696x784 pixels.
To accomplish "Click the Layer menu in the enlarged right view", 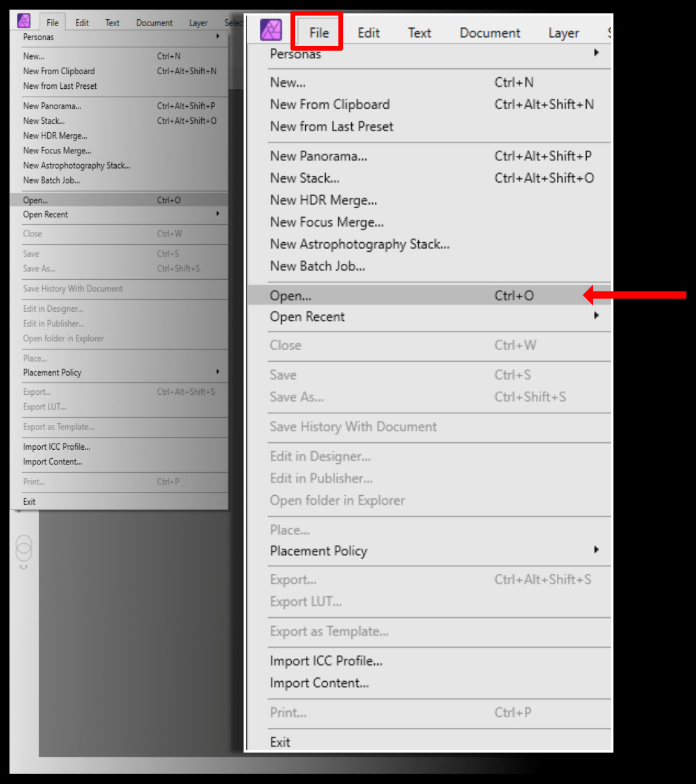I will [564, 33].
